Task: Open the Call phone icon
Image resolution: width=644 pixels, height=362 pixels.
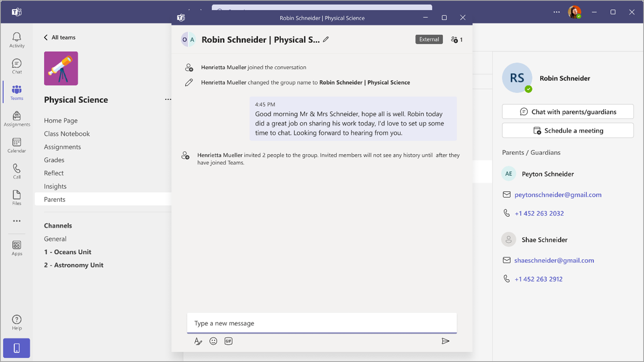Action: 17,171
